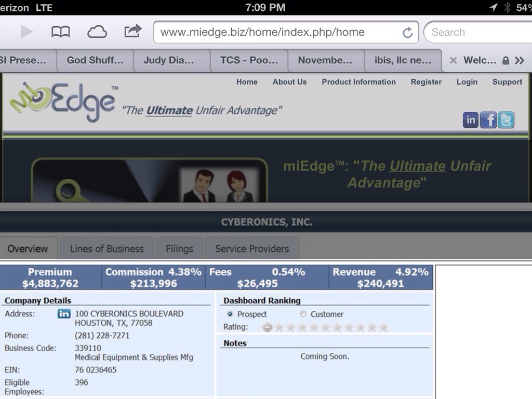This screenshot has width=532, height=399.
Task: Show more tabs with double chevron
Action: (519, 60)
